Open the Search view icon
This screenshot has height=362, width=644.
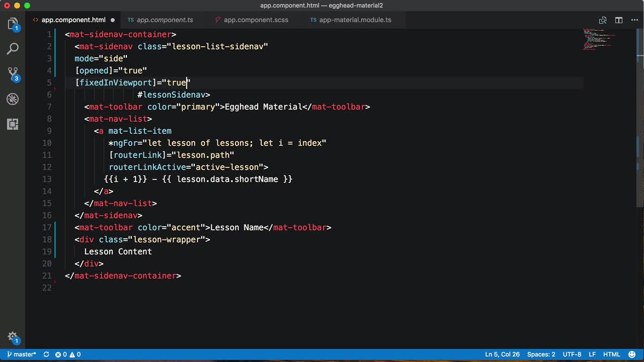pyautogui.click(x=13, y=49)
